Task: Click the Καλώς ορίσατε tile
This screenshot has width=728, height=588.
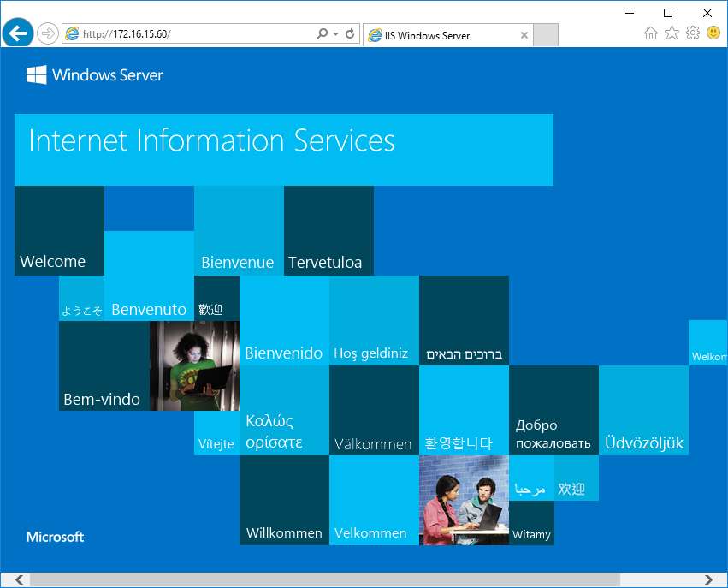Action: [x=284, y=410]
